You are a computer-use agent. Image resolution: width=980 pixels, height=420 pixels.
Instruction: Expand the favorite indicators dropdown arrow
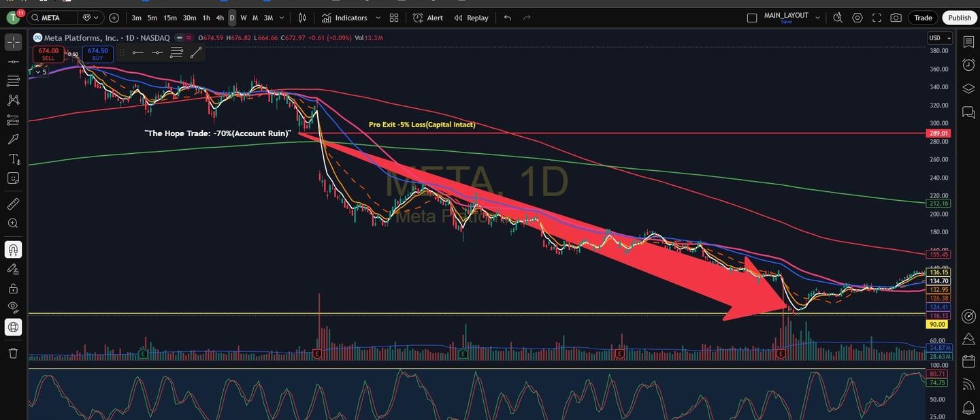[x=378, y=18]
